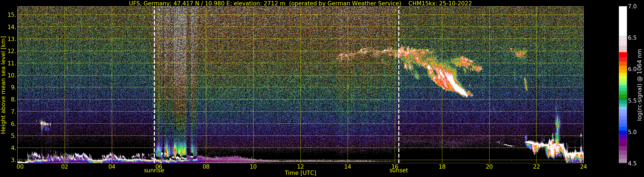Screen dimensions: 644x177
Task: Click the 'Time [UTC]' axis title
Action: pos(300,173)
